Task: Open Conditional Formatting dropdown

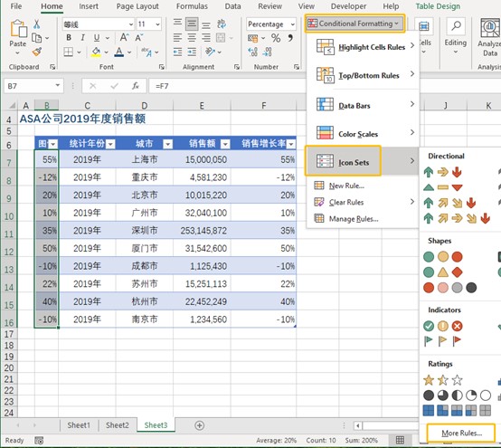Action: click(354, 24)
